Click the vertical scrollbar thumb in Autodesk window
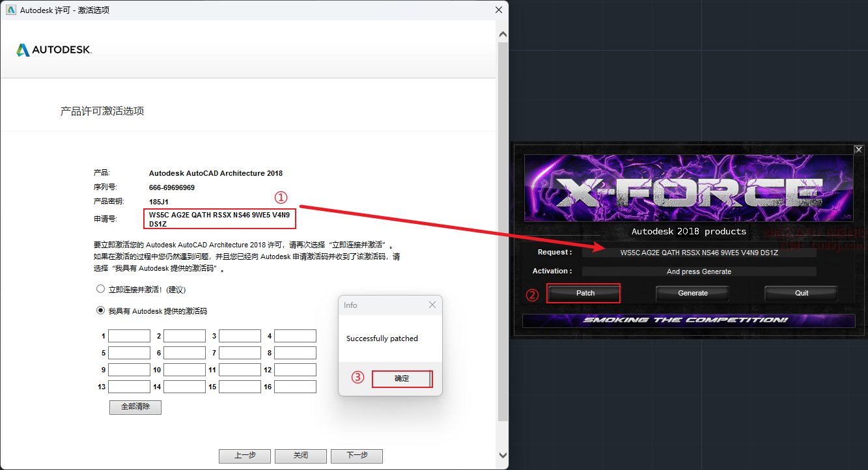The width and height of the screenshot is (868, 470). click(x=502, y=231)
